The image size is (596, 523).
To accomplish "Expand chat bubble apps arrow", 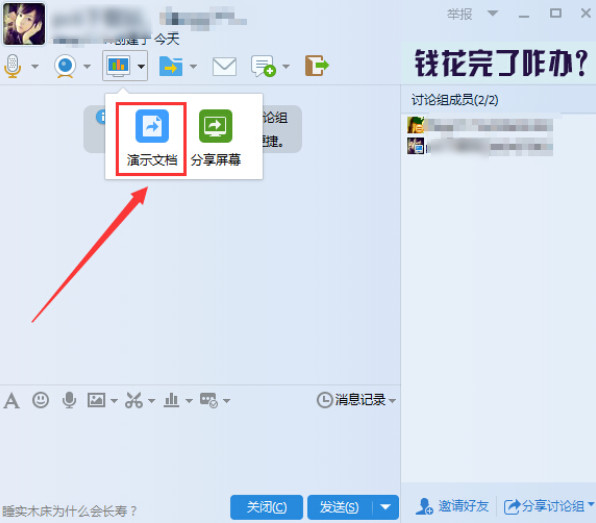I will tap(227, 401).
